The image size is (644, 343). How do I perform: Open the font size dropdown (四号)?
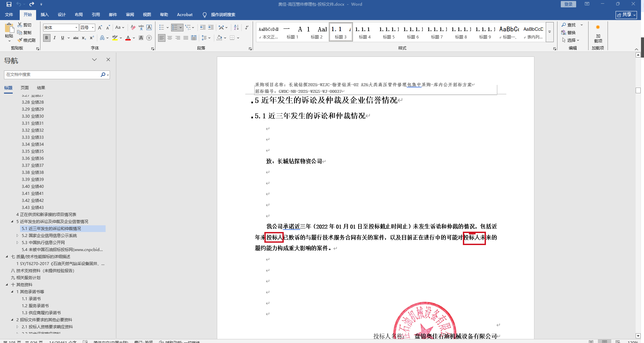93,27
